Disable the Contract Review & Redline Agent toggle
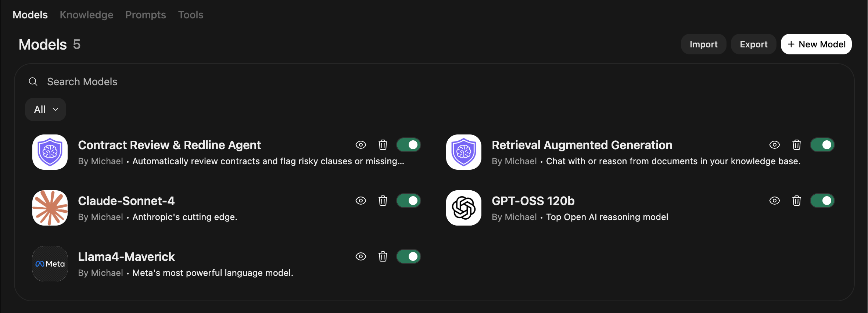The height and width of the screenshot is (313, 868). 409,145
